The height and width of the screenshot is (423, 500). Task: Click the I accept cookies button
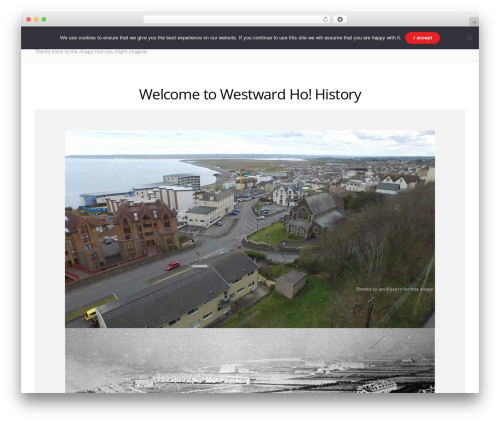coord(422,38)
